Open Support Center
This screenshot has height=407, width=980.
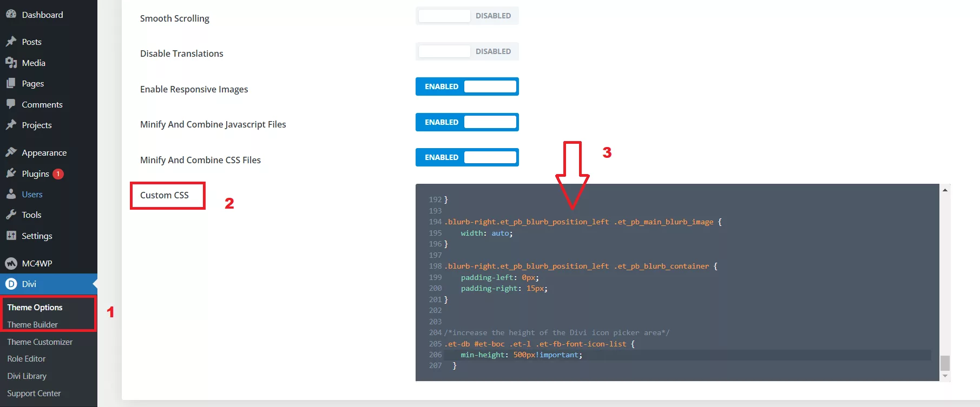click(34, 393)
